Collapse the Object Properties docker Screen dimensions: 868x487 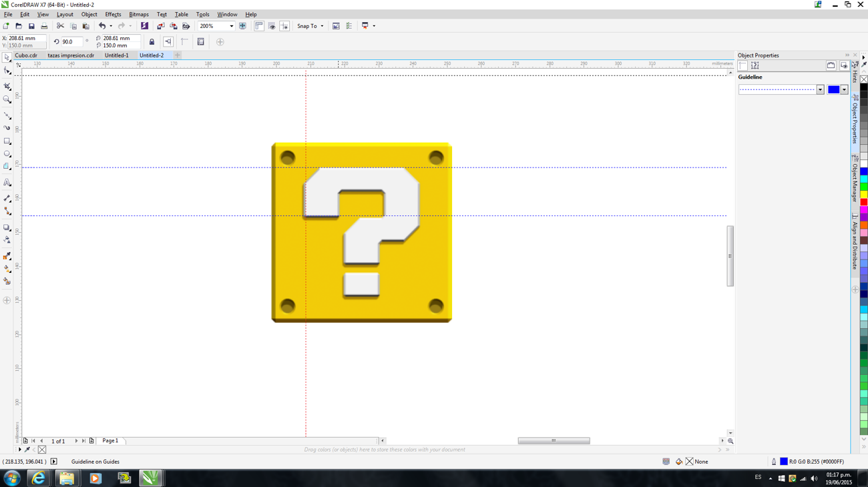pyautogui.click(x=847, y=55)
